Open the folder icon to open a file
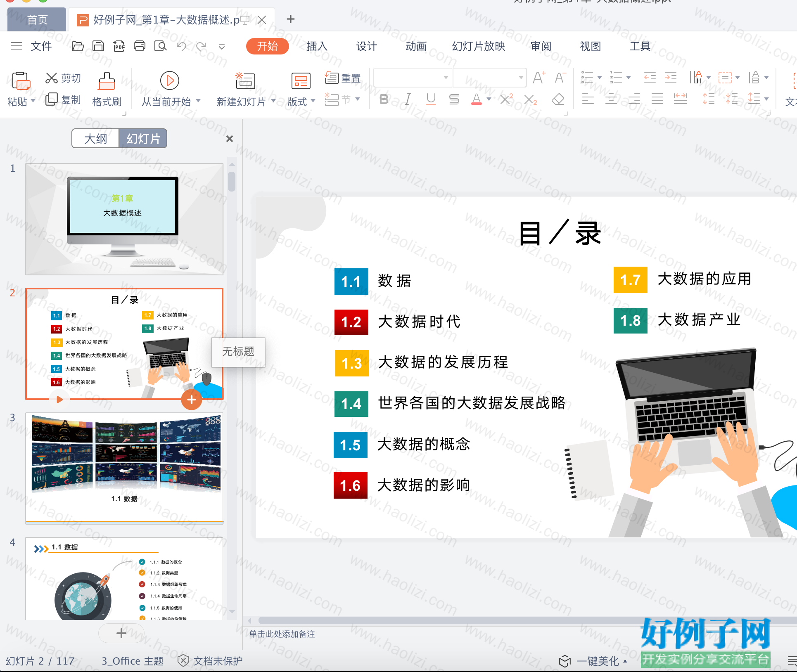Screen dimensions: 797x672 coord(78,46)
